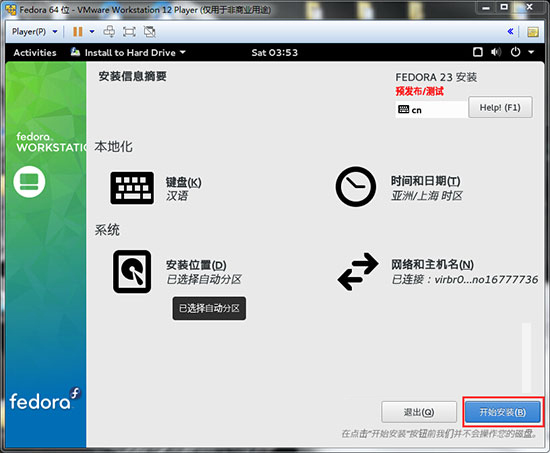Click the 亚洲/上海 时区 status text
The height and width of the screenshot is (453, 550).
point(427,196)
